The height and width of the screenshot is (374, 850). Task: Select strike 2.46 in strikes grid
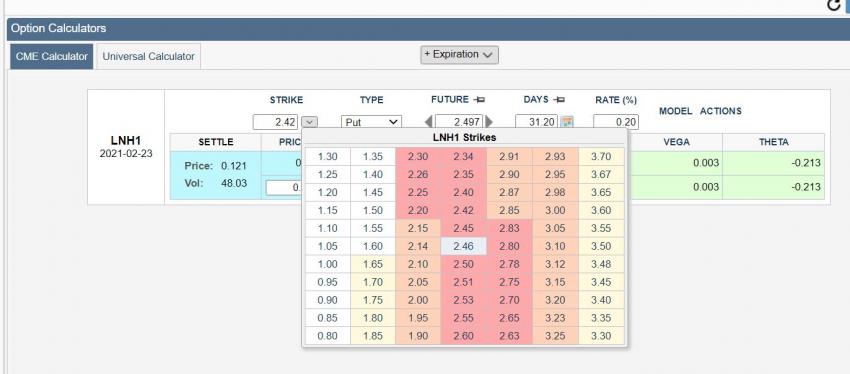[463, 246]
